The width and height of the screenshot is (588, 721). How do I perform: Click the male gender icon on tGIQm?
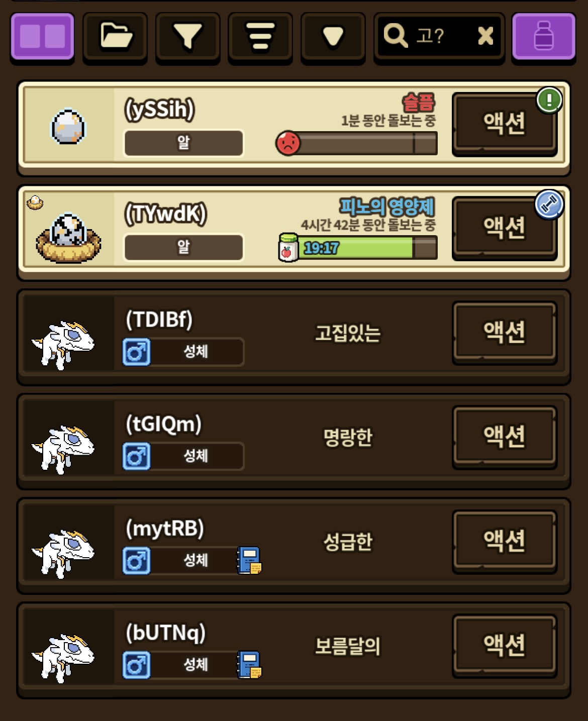point(136,456)
